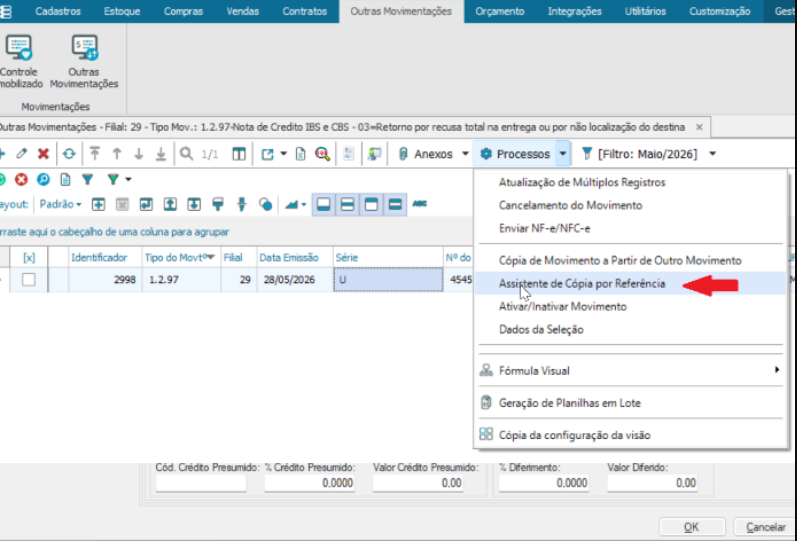Open the chart icon dropdown arrow

pos(304,205)
